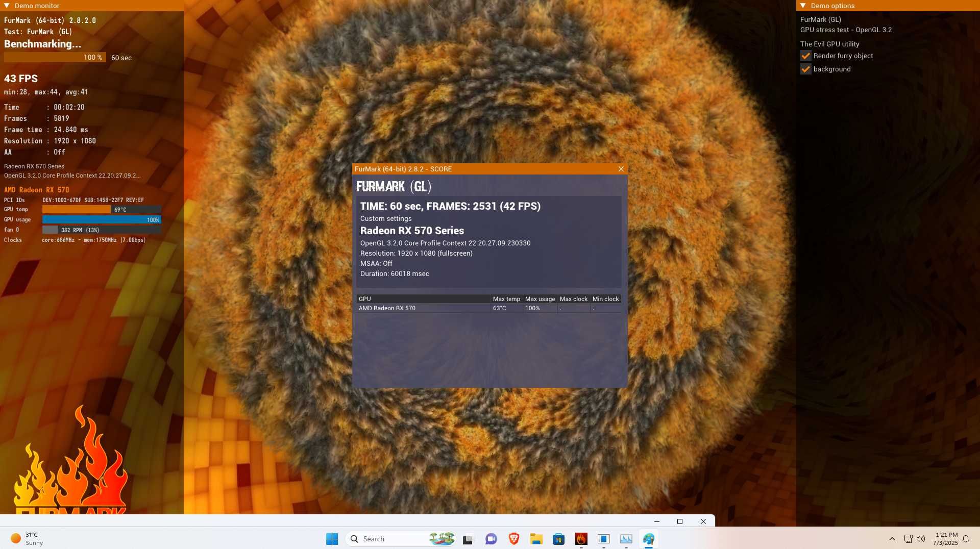Click the Max usage column header

pos(540,299)
